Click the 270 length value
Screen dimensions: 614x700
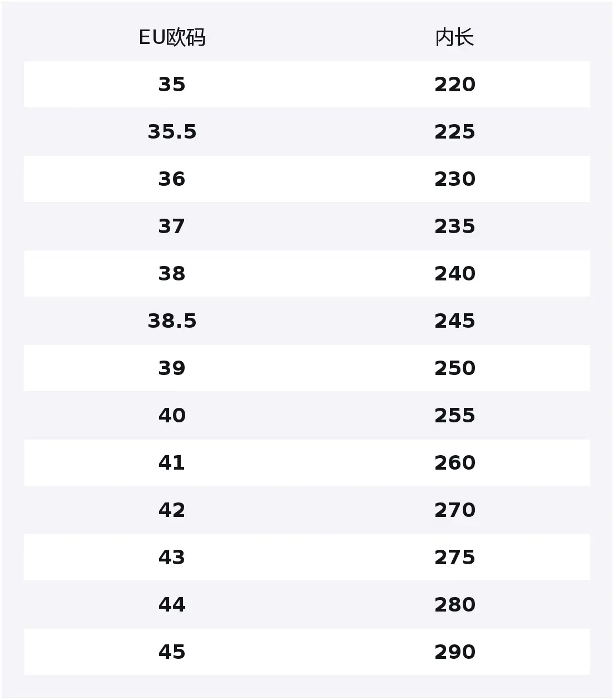tap(454, 510)
